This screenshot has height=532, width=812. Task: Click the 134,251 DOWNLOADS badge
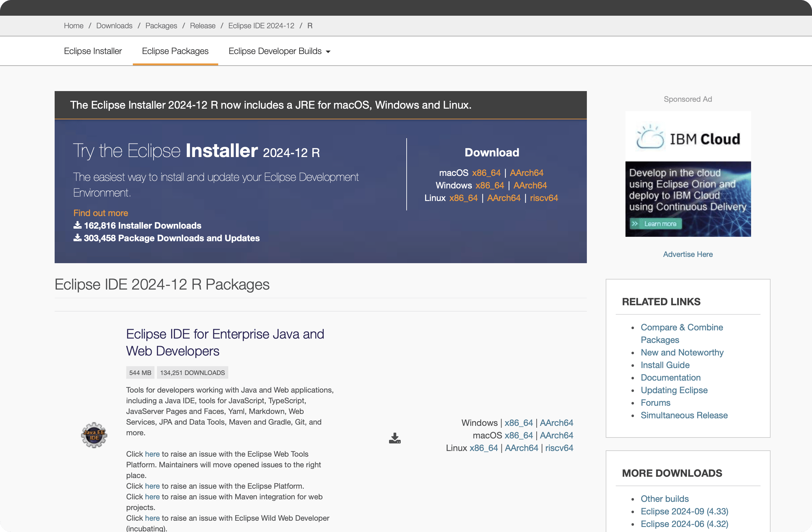click(192, 373)
